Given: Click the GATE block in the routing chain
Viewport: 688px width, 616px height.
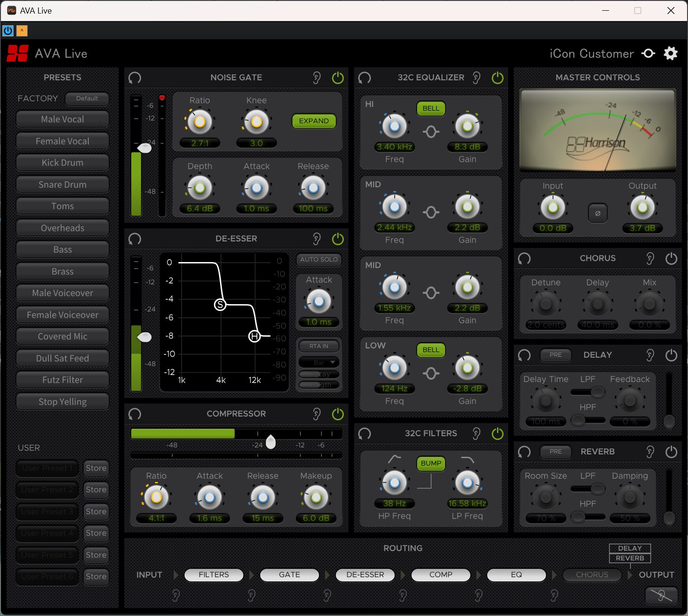Looking at the screenshot, I should pos(290,575).
